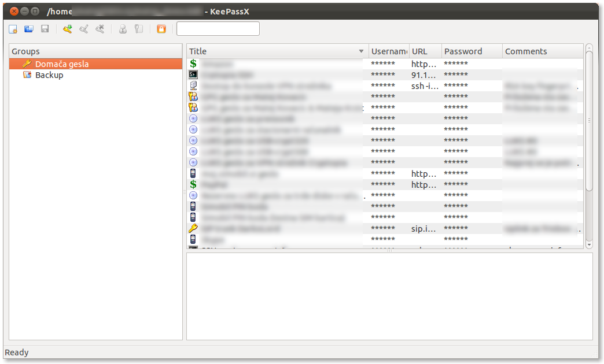Copy password with the key-clipboard toolbar icon
Image resolution: width=604 pixels, height=364 pixels.
coord(139,29)
